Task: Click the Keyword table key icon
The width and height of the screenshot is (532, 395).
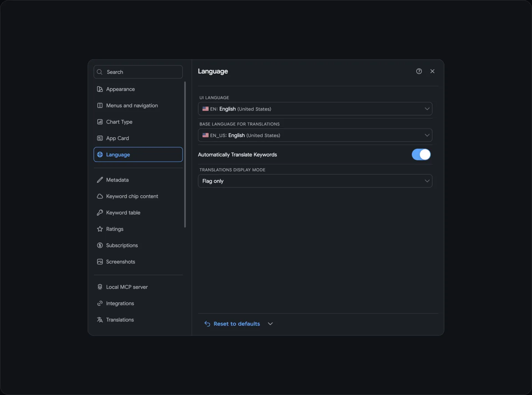Action: click(x=100, y=213)
